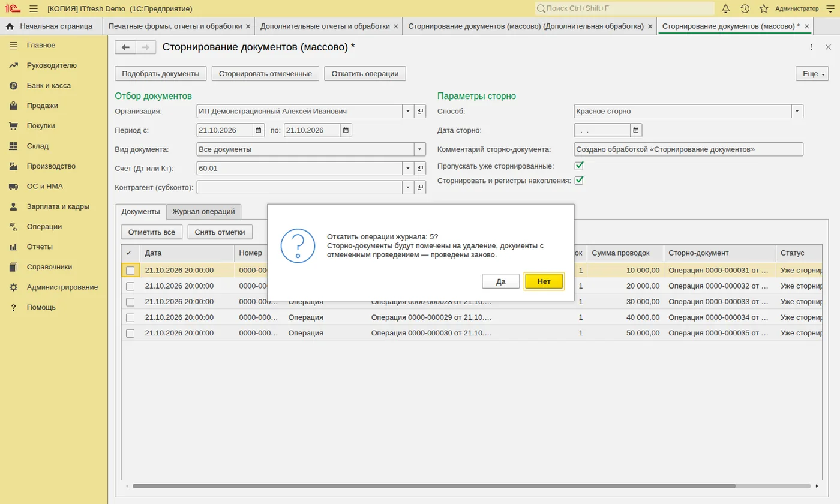Toggle Сторнировать и регистры накопления checkbox
The height and width of the screenshot is (504, 840).
[579, 180]
